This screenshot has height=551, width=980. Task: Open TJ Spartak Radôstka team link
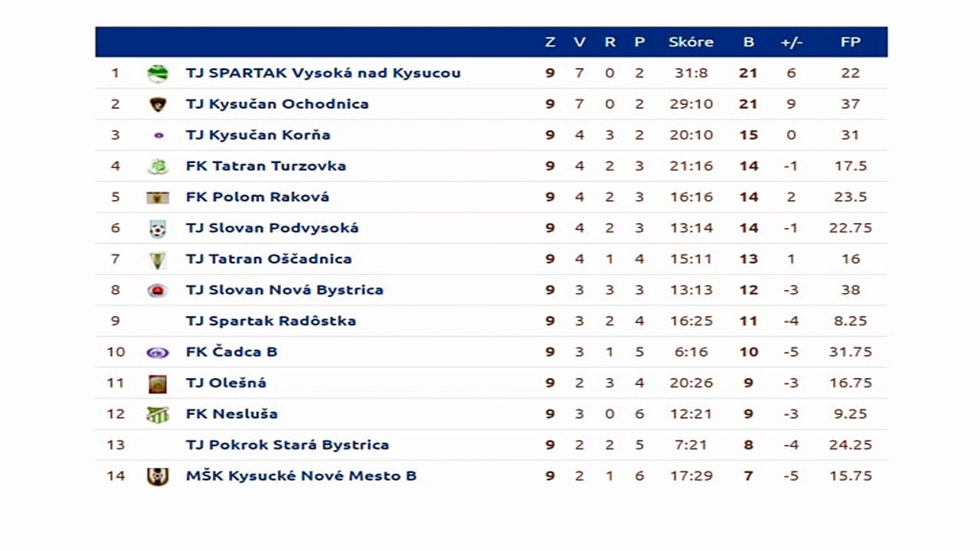[x=271, y=321]
